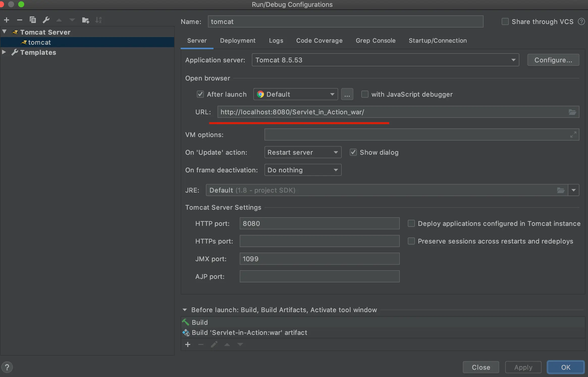Click the Create New Folder icon

(86, 20)
